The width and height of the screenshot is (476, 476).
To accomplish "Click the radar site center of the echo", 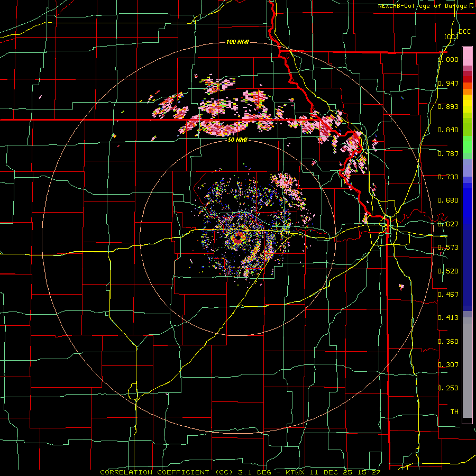I will tap(239, 237).
